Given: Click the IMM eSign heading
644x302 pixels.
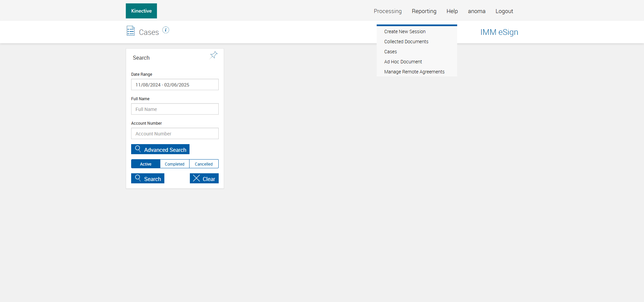Looking at the screenshot, I should coord(499,32).
